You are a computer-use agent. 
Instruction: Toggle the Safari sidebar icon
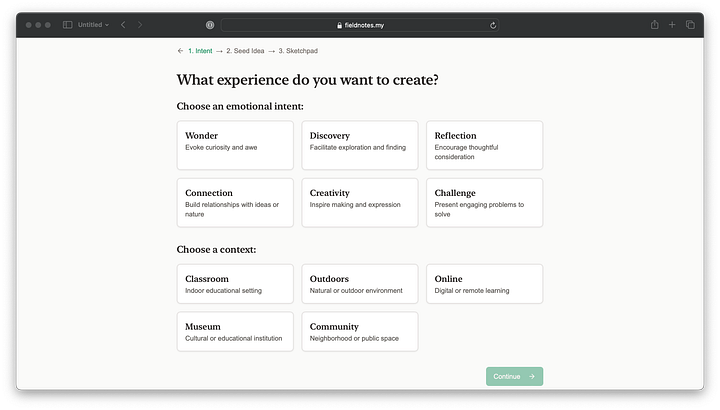click(x=68, y=25)
